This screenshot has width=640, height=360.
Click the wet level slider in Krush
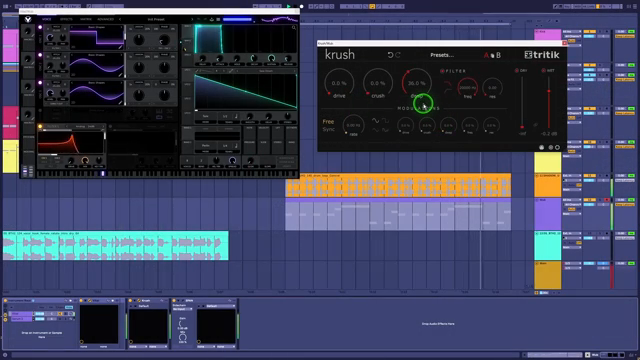(x=549, y=102)
